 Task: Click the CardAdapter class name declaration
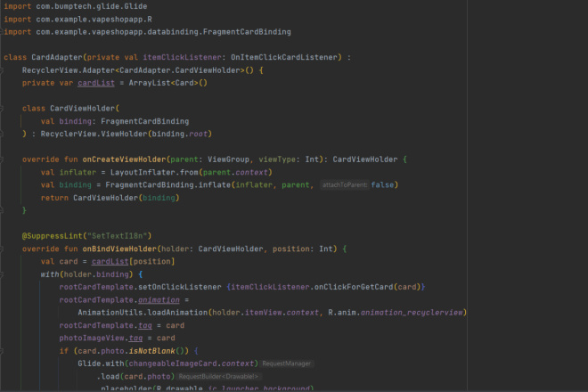tap(57, 57)
